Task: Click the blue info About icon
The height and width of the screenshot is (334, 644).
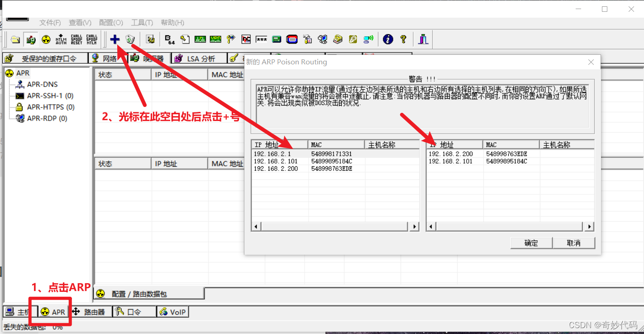Action: click(388, 39)
